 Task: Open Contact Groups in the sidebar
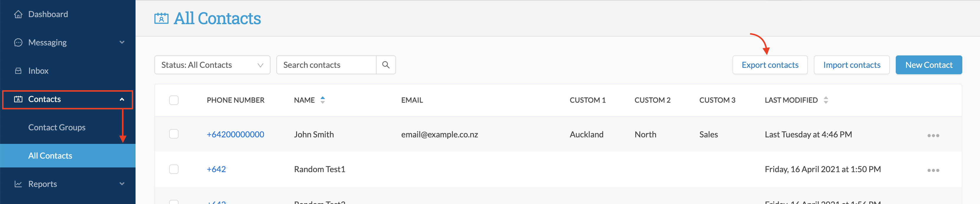[57, 127]
